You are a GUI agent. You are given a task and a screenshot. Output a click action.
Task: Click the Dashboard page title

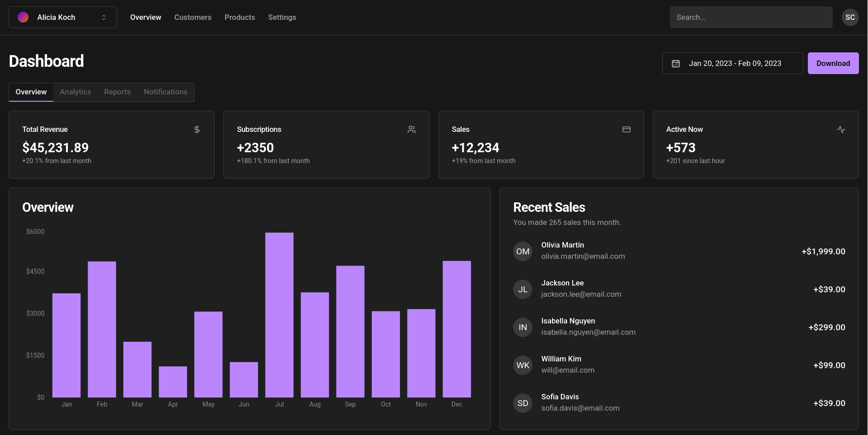click(47, 61)
